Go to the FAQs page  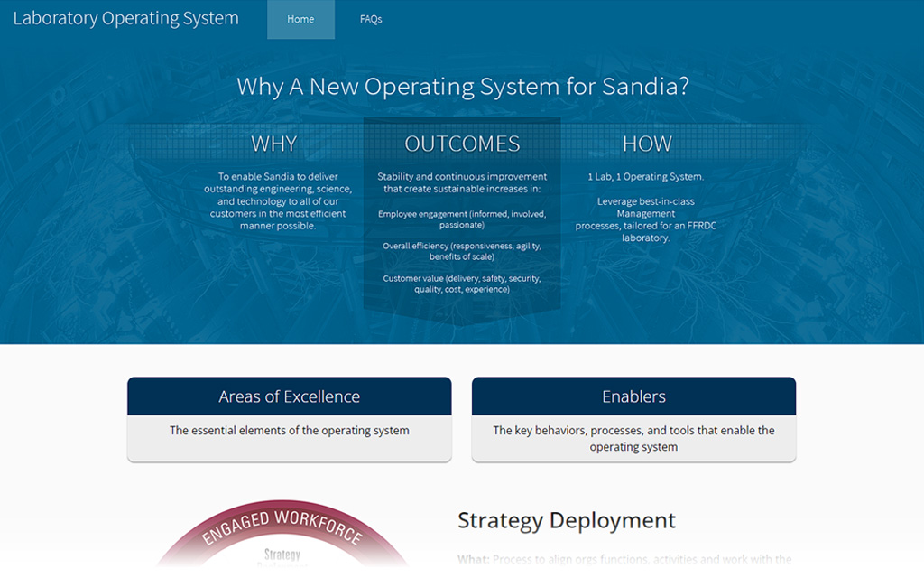tap(371, 20)
